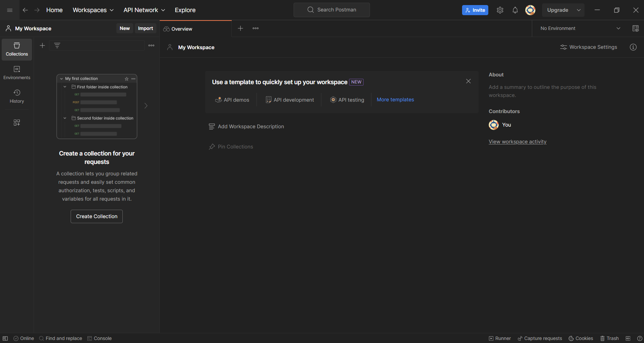The width and height of the screenshot is (644, 343).
Task: Switch to the Overview tab
Action: pyautogui.click(x=196, y=29)
